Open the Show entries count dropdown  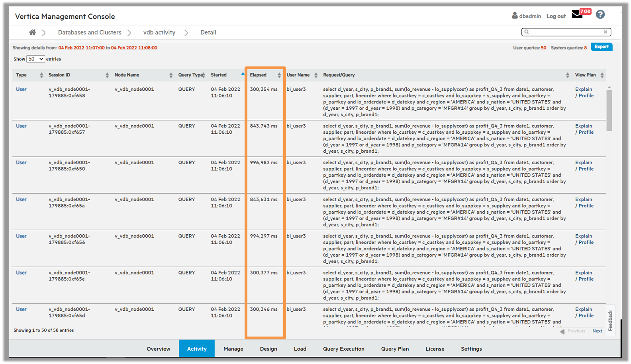click(35, 59)
